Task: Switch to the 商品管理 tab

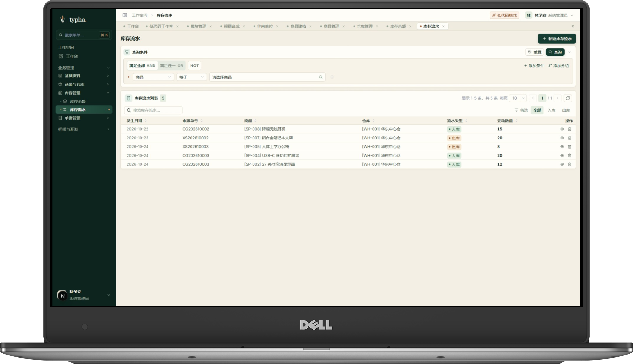Action: [x=331, y=26]
